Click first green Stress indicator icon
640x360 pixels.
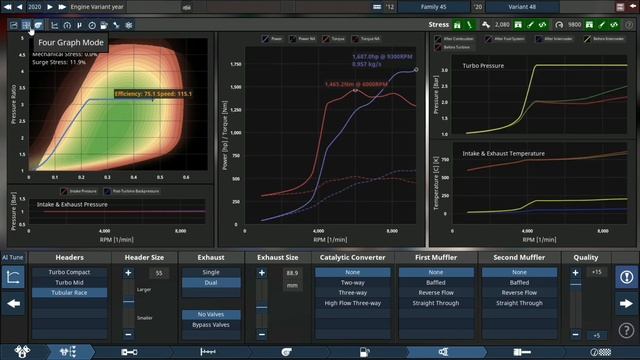click(457, 25)
